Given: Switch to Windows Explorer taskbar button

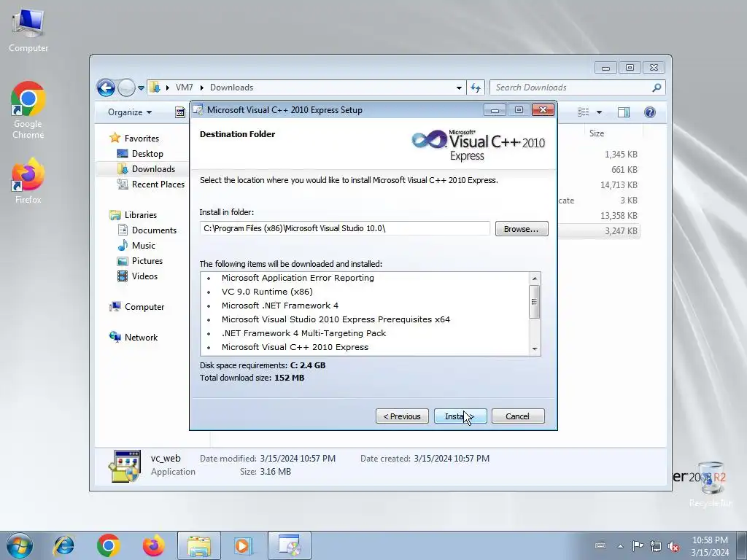Looking at the screenshot, I should pyautogui.click(x=199, y=545).
